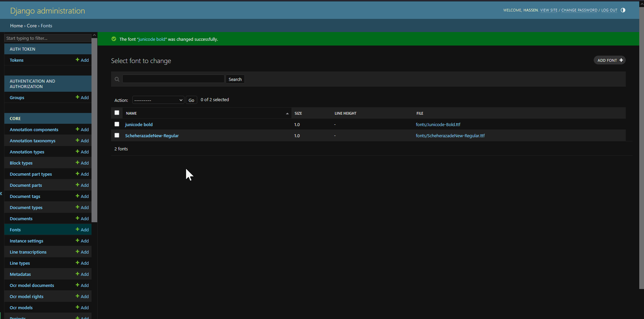This screenshot has width=644, height=319.
Task: Open the junicode bold font entry
Action: (139, 124)
